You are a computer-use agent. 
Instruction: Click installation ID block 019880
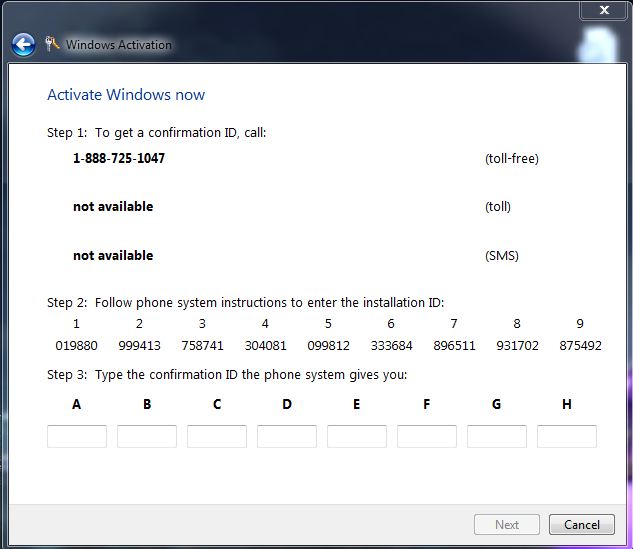tap(76, 346)
